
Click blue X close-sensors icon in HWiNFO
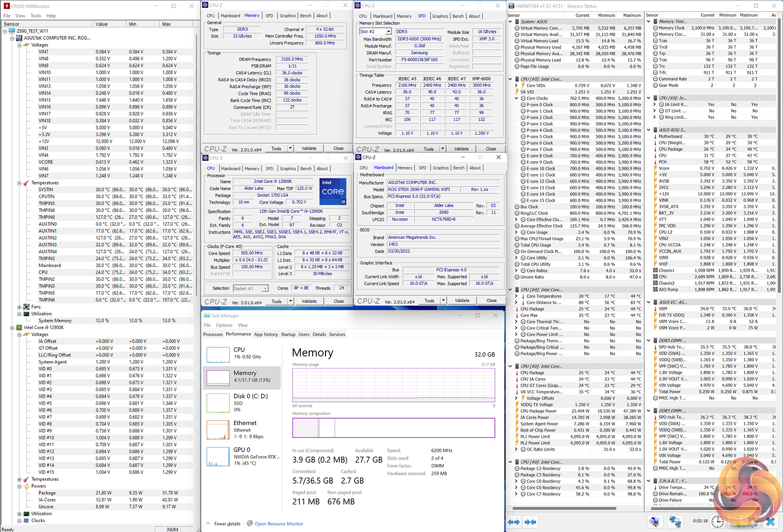771,522
